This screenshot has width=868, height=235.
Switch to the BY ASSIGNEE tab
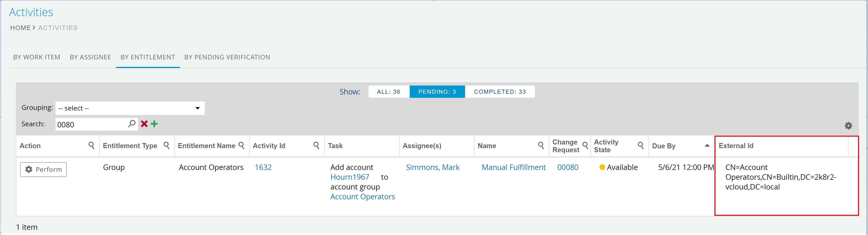(90, 57)
